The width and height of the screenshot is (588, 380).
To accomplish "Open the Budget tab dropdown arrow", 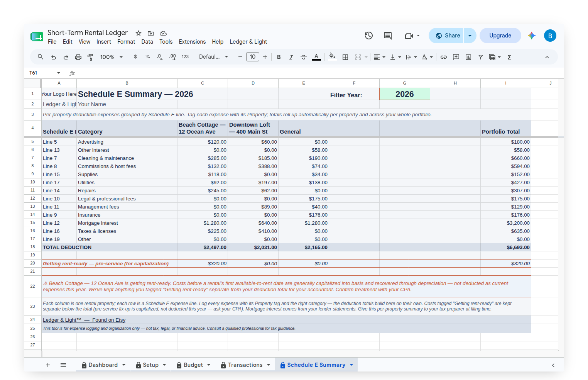I will 209,365.
